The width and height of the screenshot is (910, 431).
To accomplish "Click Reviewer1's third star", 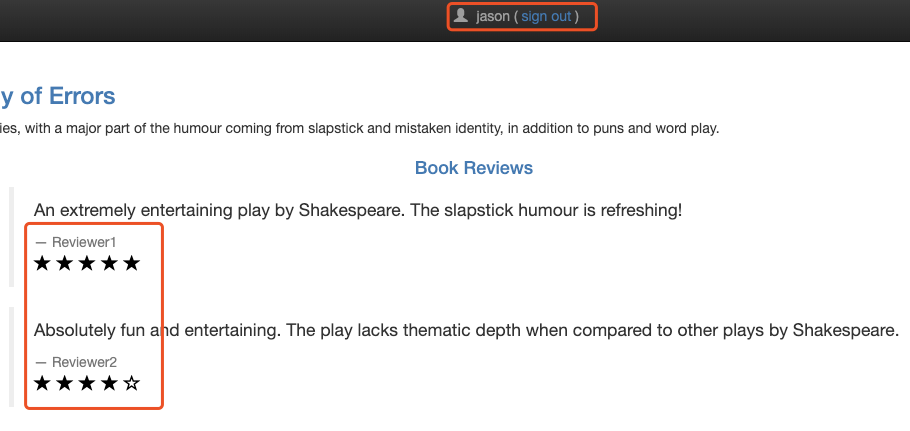I will point(87,263).
